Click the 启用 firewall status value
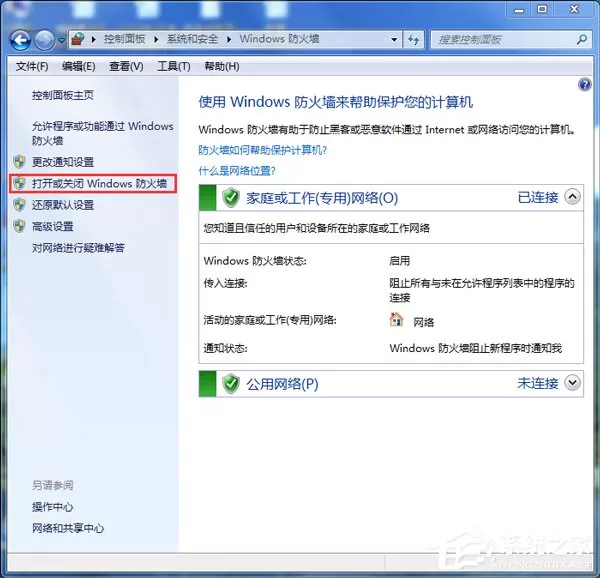The width and height of the screenshot is (600, 578). (x=399, y=261)
